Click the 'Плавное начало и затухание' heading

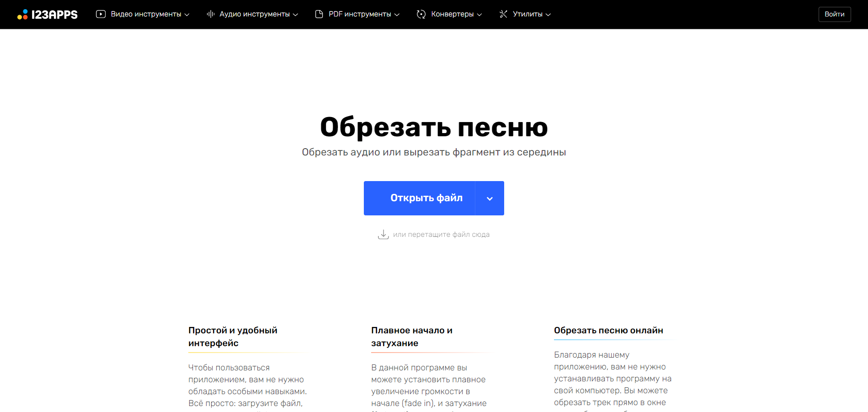[x=411, y=337]
